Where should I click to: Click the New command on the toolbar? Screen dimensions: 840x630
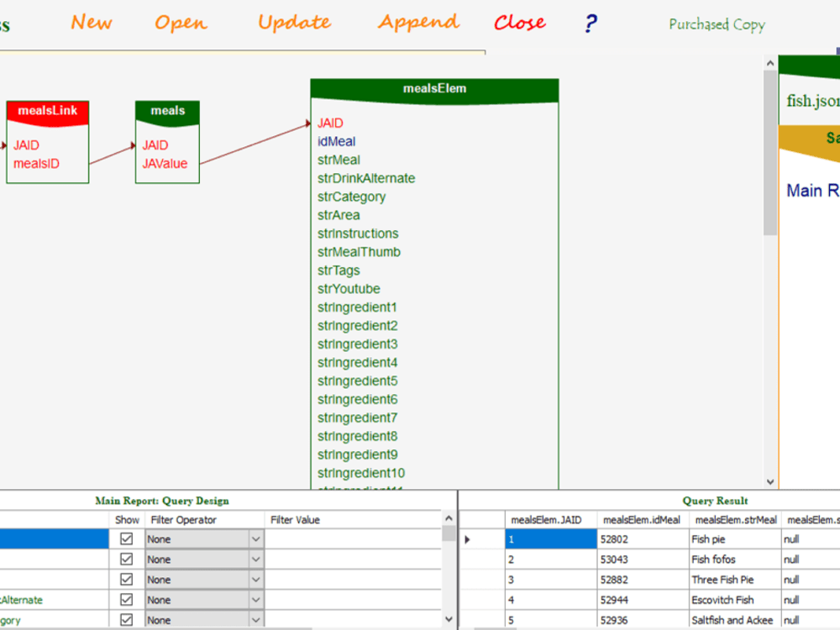[x=92, y=24]
